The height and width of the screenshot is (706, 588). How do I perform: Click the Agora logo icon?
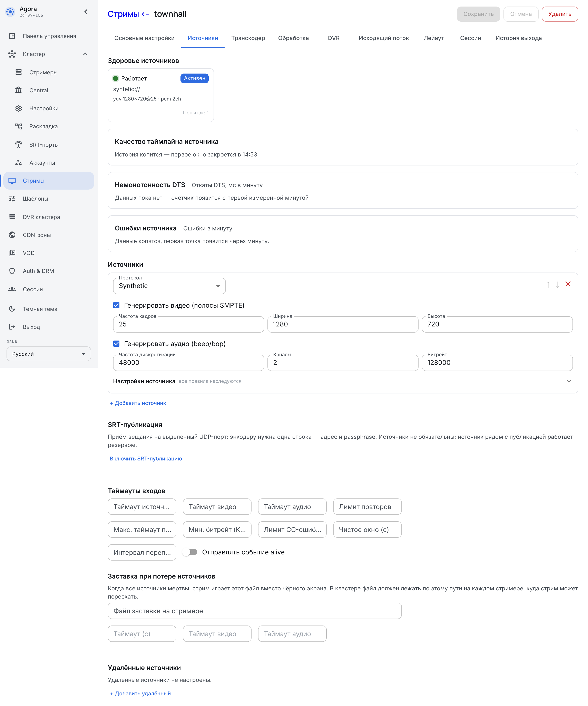tap(10, 12)
